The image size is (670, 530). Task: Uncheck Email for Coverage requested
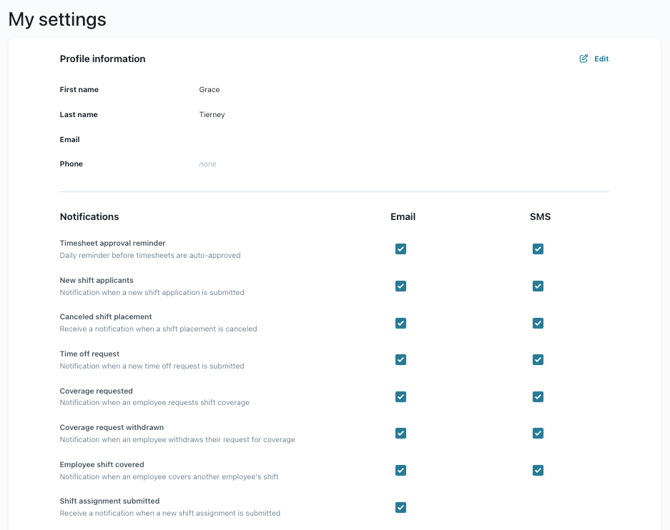tap(401, 397)
